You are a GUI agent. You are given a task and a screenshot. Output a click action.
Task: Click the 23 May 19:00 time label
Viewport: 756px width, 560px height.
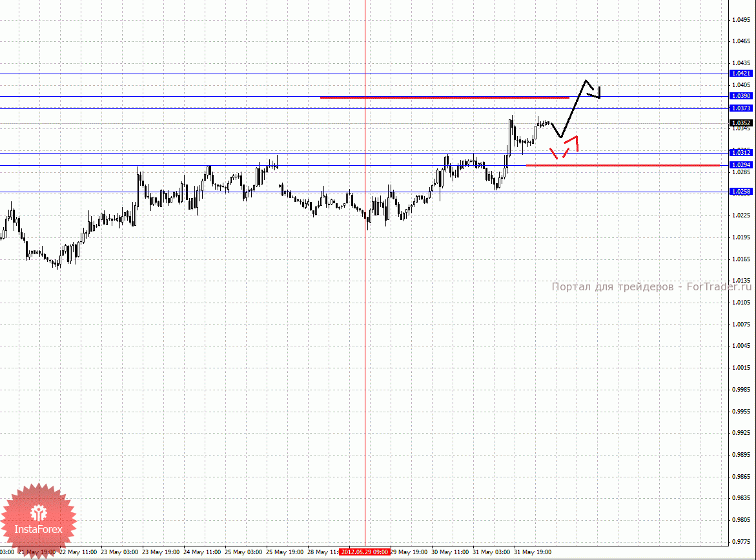click(x=161, y=552)
